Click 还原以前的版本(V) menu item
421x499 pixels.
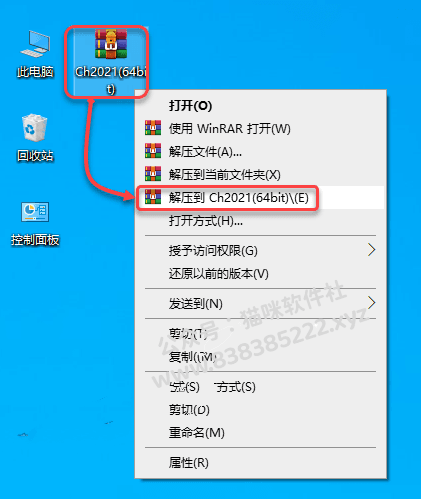tap(218, 274)
